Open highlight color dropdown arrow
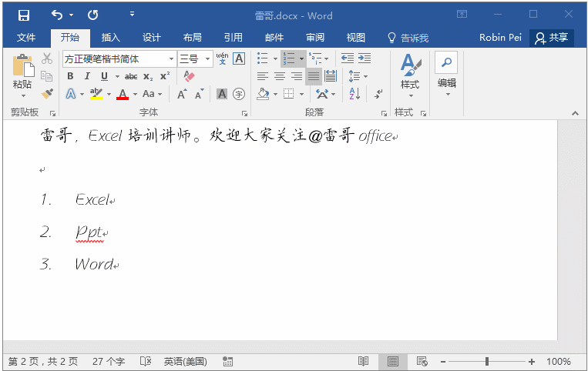Screen dimensions: 588x371 [109, 94]
